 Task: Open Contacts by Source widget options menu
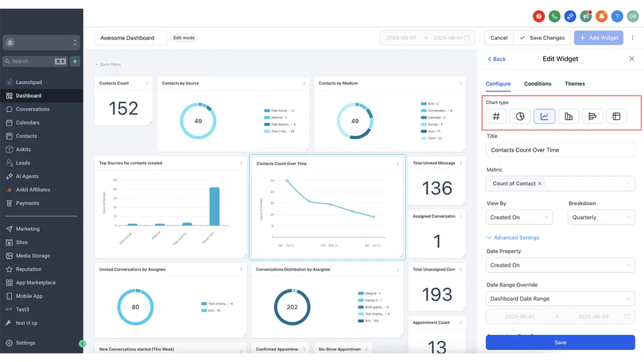304,83
